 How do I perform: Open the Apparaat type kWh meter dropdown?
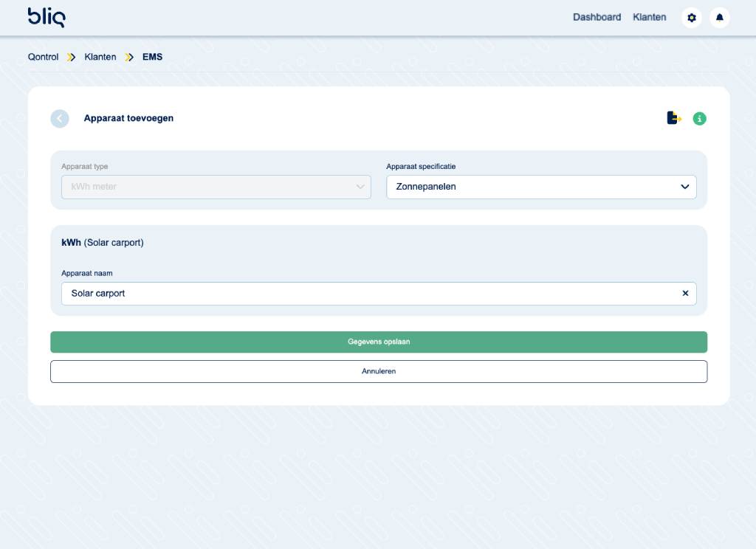pyautogui.click(x=216, y=187)
